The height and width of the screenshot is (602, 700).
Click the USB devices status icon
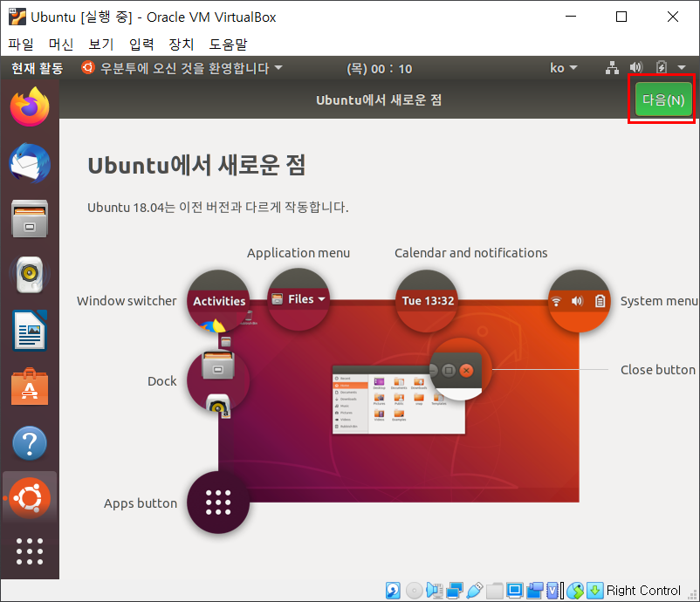474,591
